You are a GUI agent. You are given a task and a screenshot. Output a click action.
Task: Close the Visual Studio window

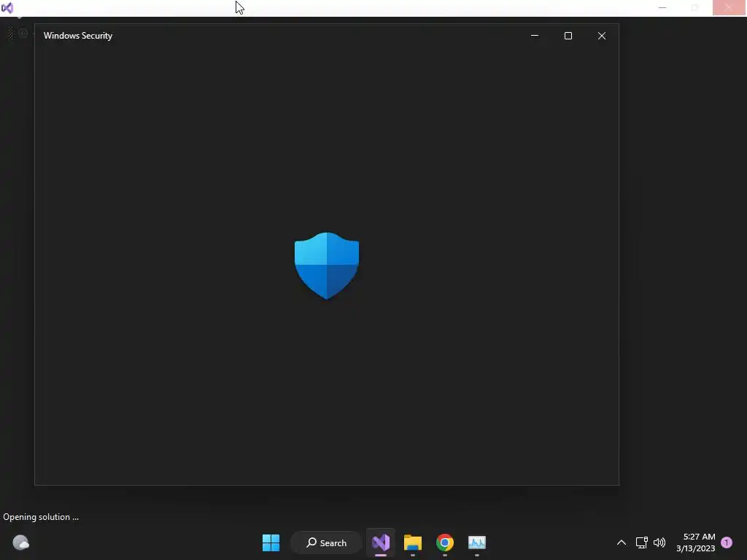click(729, 7)
